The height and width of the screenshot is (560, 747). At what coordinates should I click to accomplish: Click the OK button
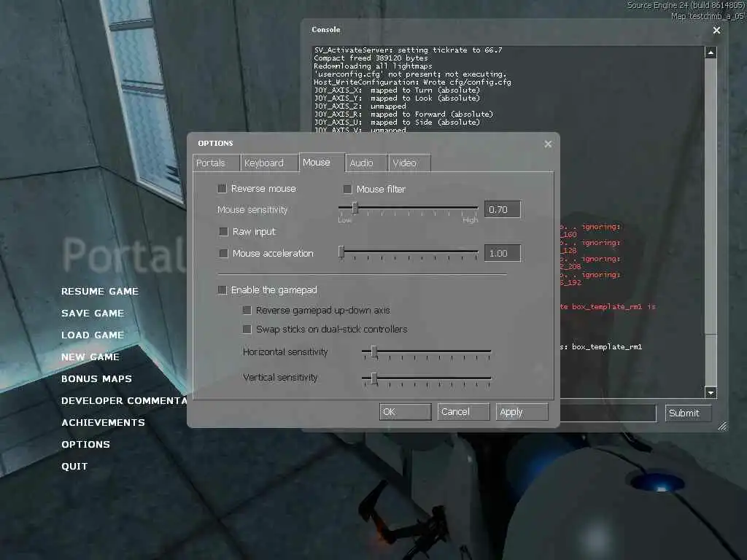(406, 412)
